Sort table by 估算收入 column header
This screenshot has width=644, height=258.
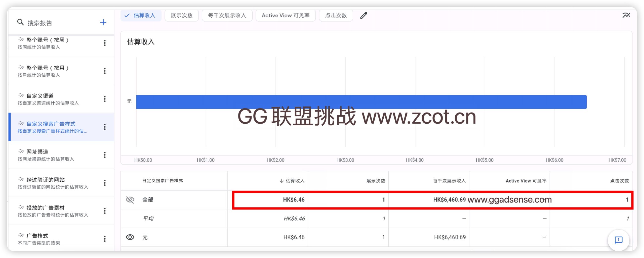coord(292,181)
